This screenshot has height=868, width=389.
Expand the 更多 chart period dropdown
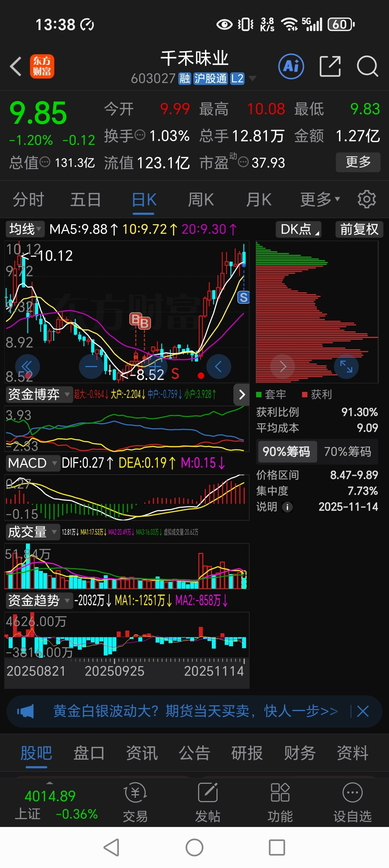pyautogui.click(x=320, y=199)
